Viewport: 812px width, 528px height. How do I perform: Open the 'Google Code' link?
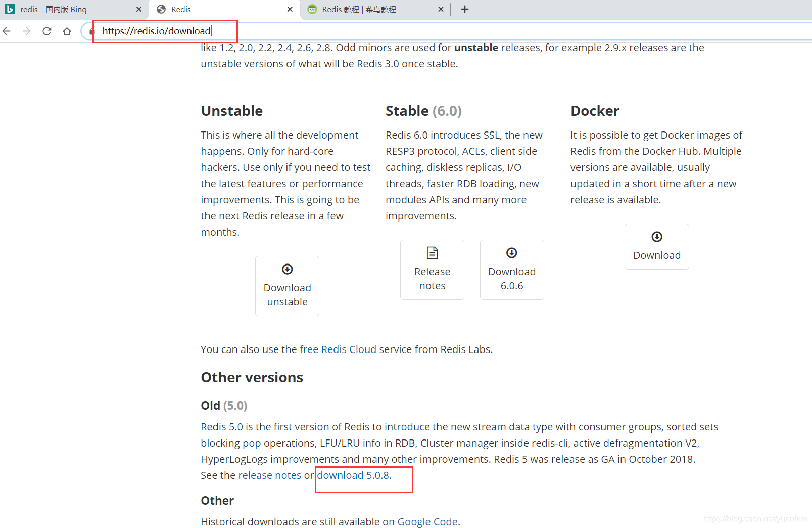(x=427, y=521)
